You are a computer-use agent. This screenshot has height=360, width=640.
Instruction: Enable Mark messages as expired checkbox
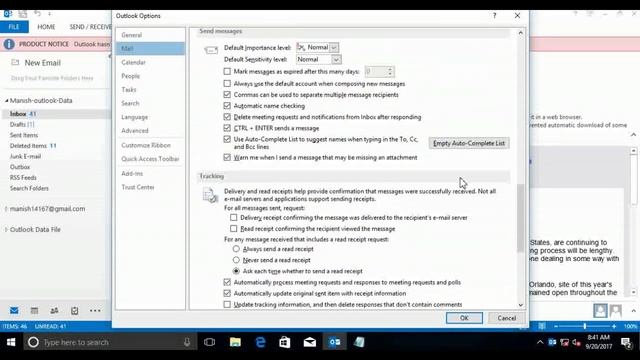(227, 71)
